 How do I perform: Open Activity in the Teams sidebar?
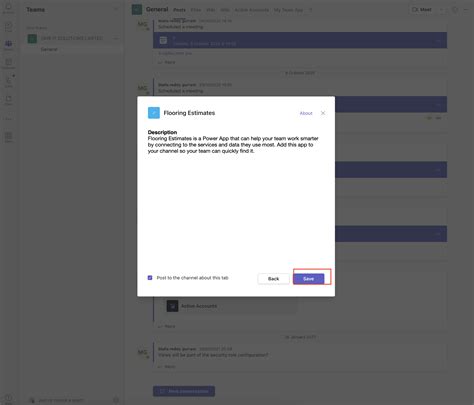(x=8, y=8)
